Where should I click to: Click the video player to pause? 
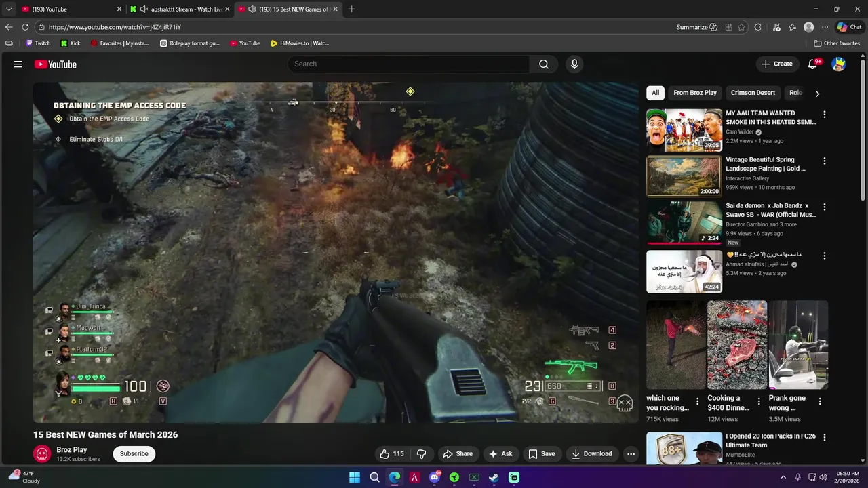(336, 252)
